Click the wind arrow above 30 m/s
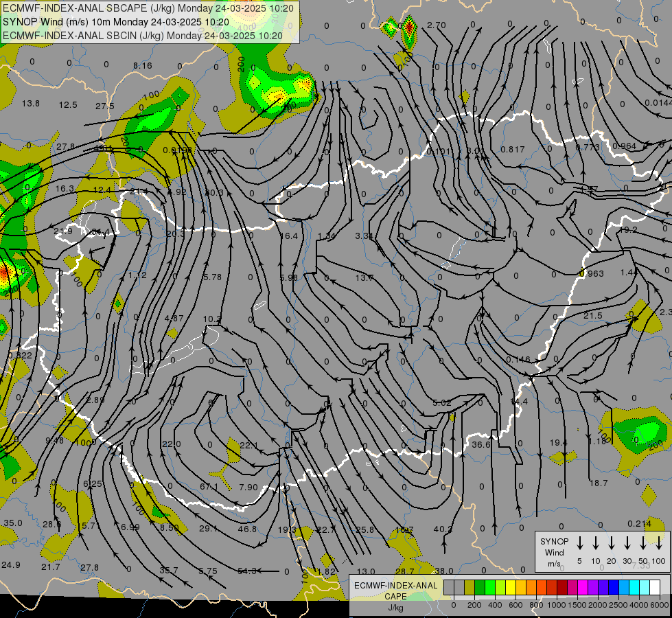This screenshot has width=672, height=618. 627,542
